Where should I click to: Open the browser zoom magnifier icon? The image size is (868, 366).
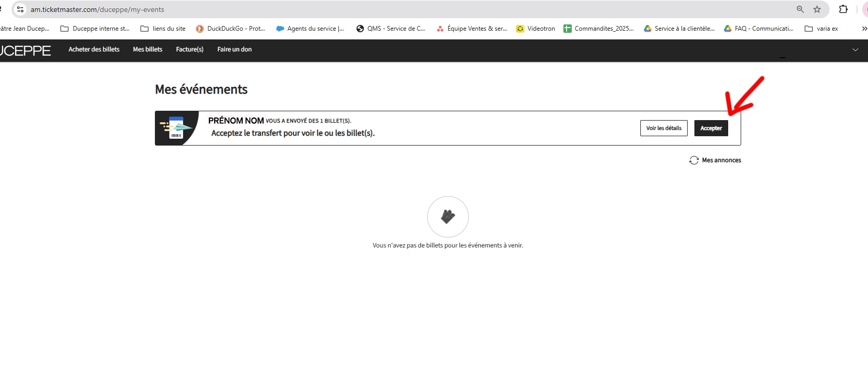tap(800, 9)
